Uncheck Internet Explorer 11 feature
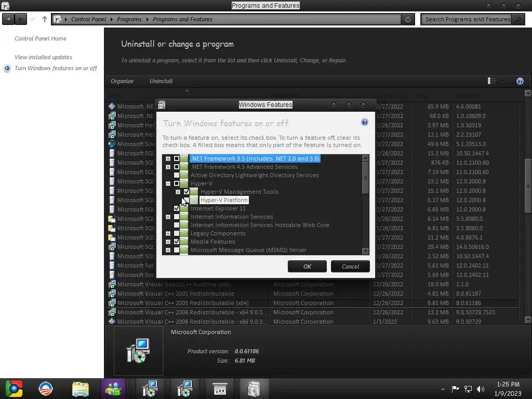This screenshot has height=399, width=532. 177,208
